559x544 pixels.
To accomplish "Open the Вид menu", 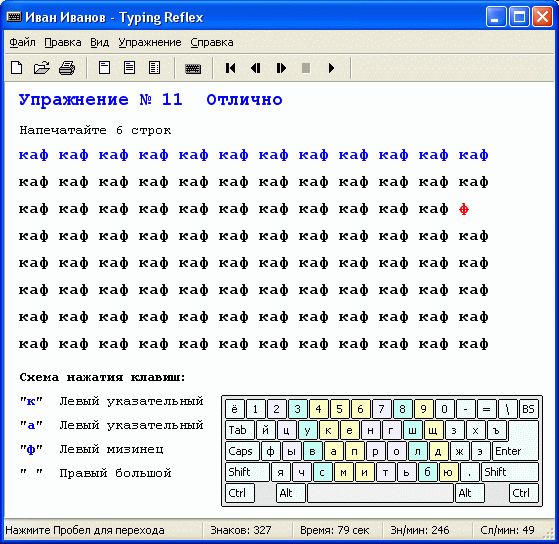I will coord(99,42).
